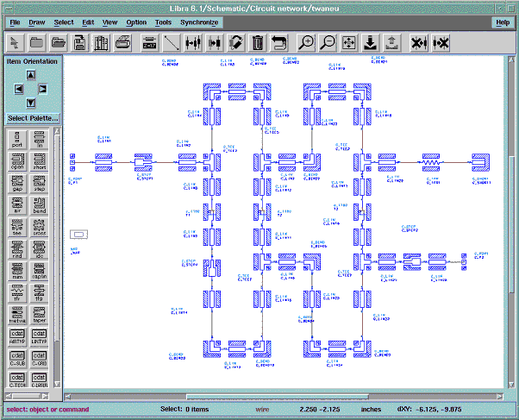Set item orientation to up arrow
Image resolution: width=519 pixels, height=420 pixels.
click(30, 75)
